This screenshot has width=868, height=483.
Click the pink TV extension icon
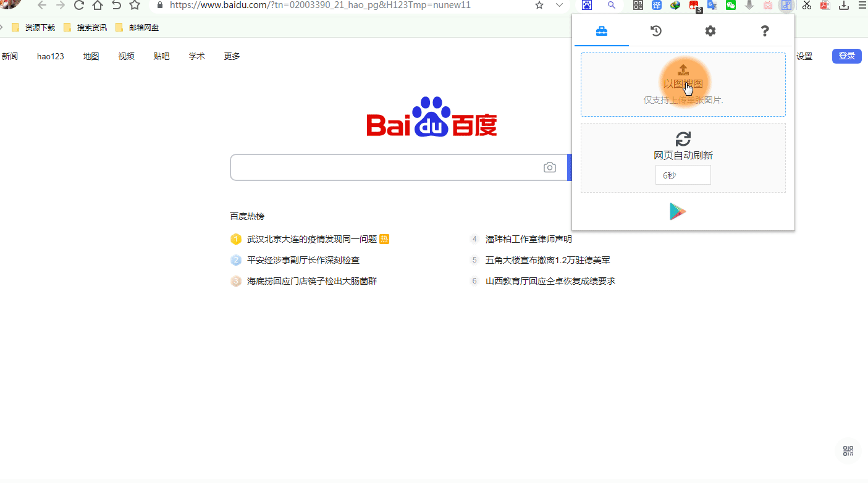click(768, 5)
